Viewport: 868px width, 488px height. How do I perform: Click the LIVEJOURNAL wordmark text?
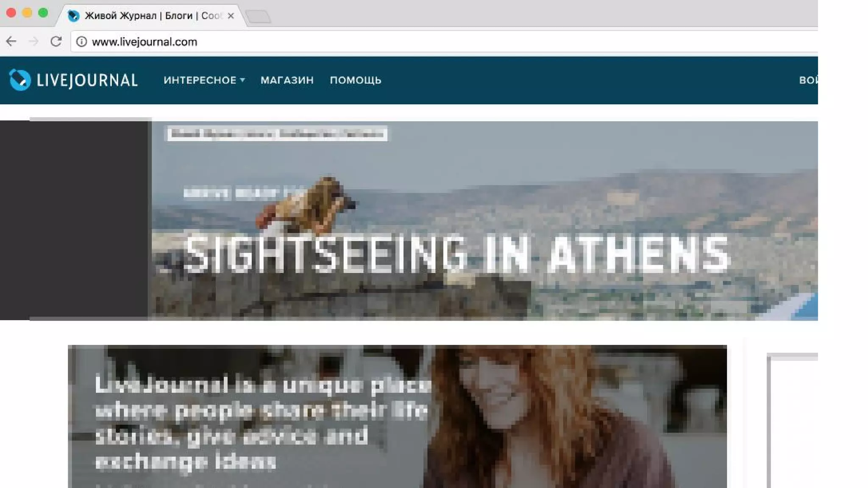coord(87,80)
